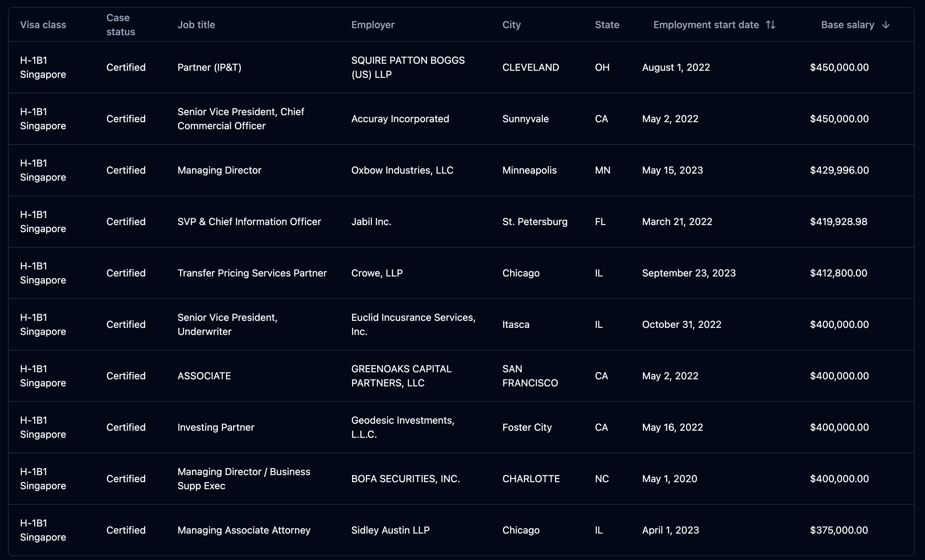Click the Managing Director job title cell
Screen dimensions: 925x560
point(219,170)
